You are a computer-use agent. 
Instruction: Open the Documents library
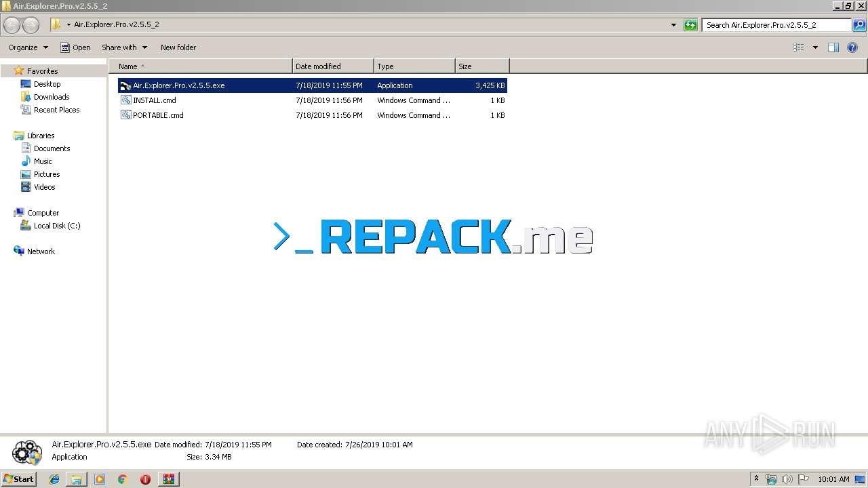click(52, 148)
